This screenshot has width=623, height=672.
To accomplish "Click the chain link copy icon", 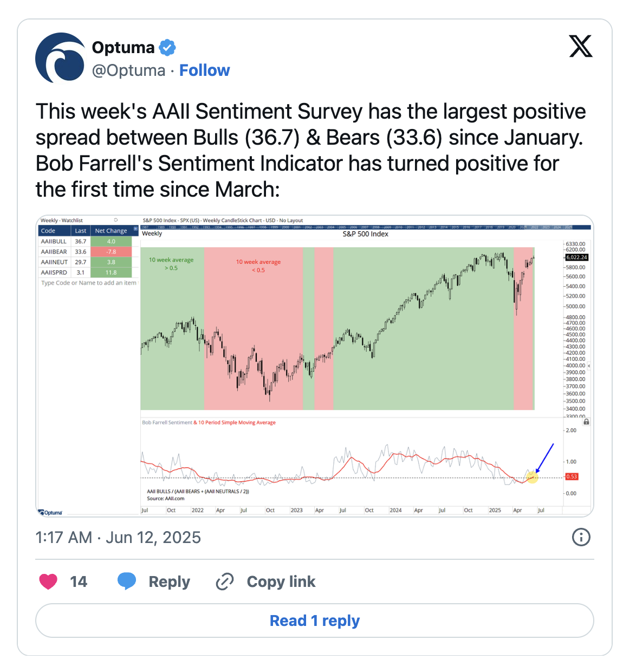I will coord(224,581).
